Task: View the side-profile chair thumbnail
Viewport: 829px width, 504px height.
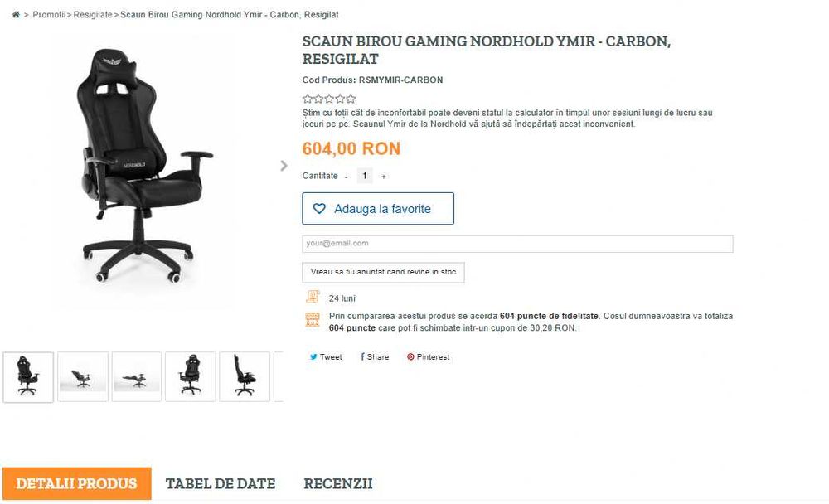Action: point(245,377)
